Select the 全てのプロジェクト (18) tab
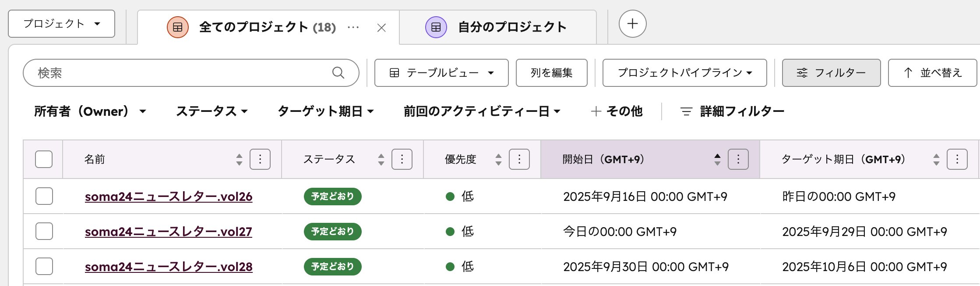Screen dimensions: 980x286 click(x=268, y=27)
